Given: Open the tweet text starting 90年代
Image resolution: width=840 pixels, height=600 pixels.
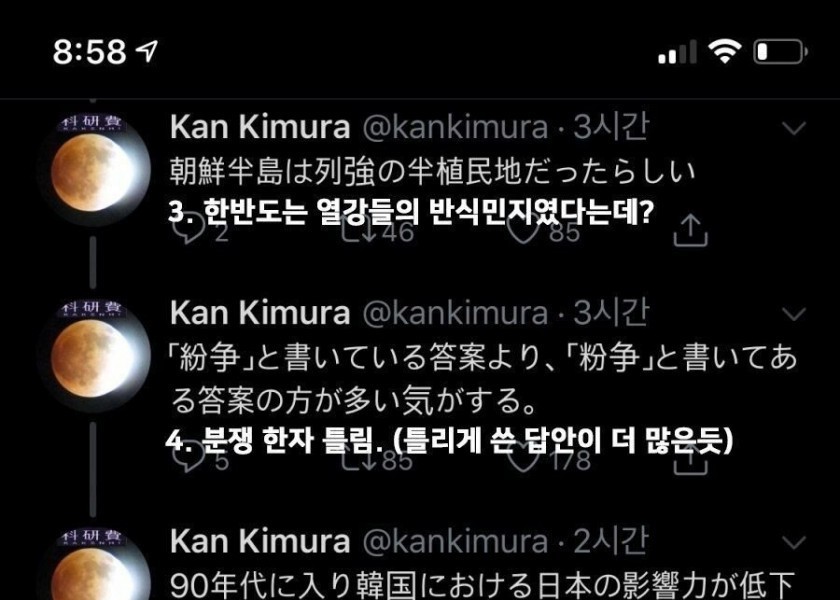Looking at the screenshot, I should (482, 585).
